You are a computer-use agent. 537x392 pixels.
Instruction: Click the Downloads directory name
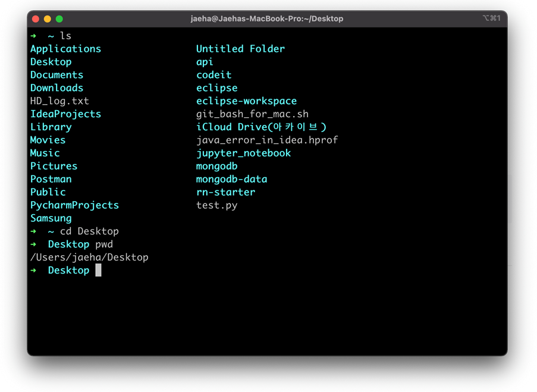(x=57, y=88)
